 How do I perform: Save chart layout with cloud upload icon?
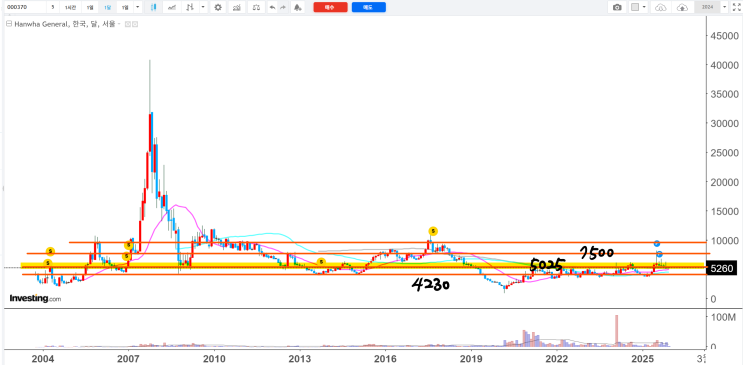pyautogui.click(x=682, y=8)
